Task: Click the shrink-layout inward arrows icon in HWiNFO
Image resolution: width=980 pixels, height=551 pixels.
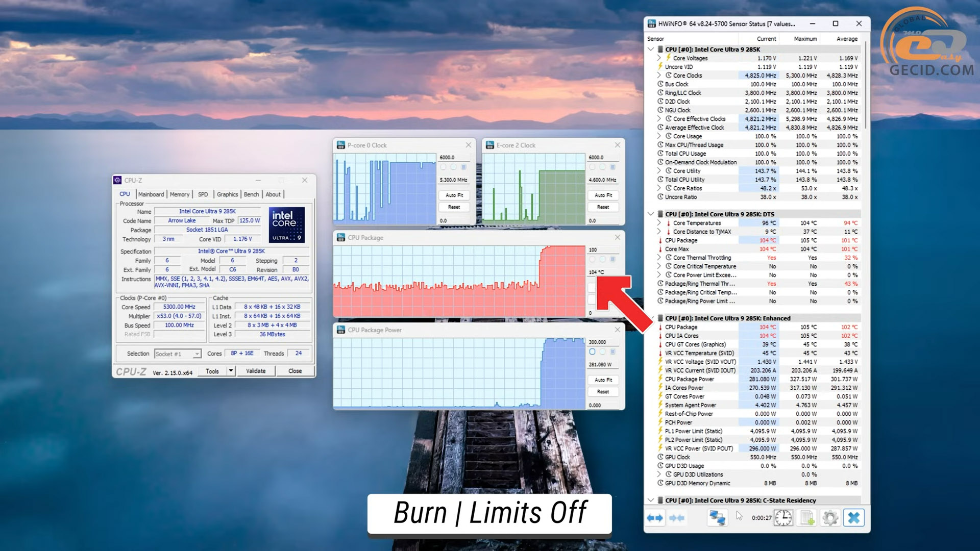Action: [x=677, y=518]
